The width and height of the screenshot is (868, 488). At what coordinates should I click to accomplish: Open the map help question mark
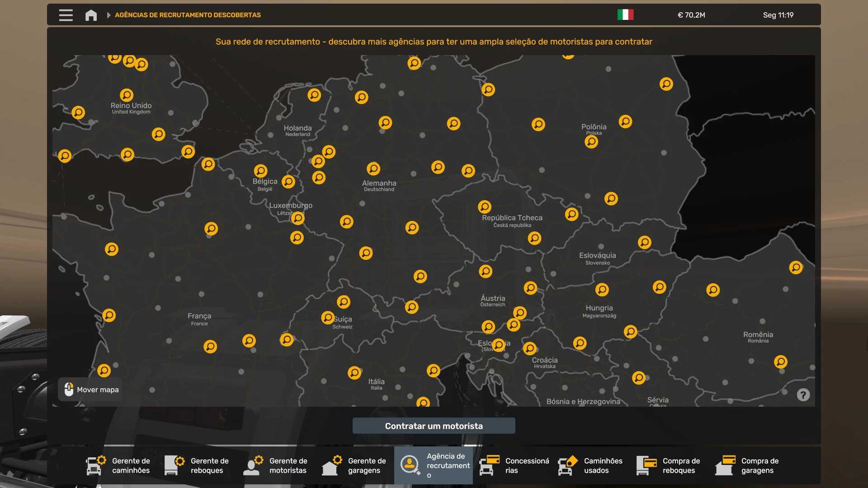(803, 395)
